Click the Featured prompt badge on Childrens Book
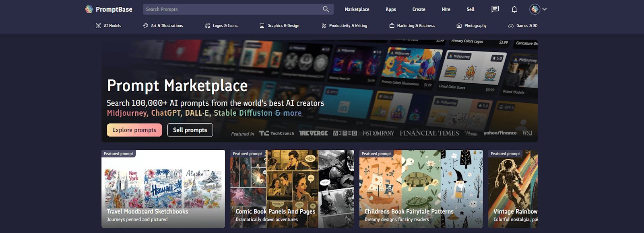The image size is (644, 233). (376, 153)
